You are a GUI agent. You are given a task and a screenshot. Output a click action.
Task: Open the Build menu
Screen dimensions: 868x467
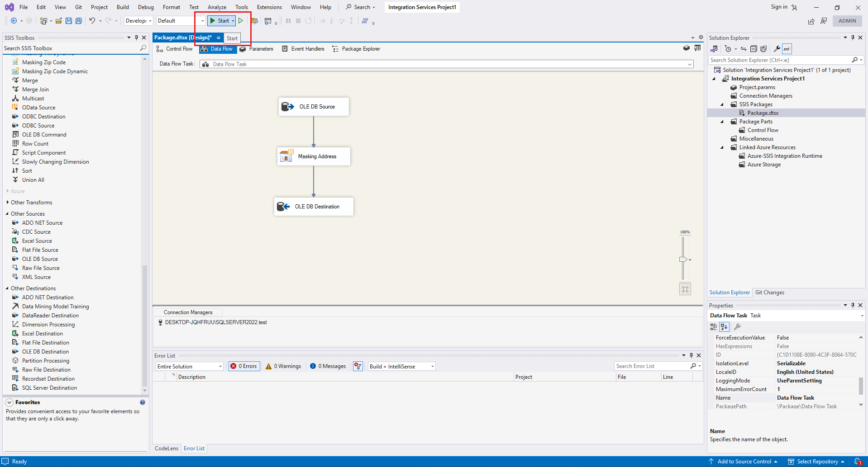coord(123,7)
